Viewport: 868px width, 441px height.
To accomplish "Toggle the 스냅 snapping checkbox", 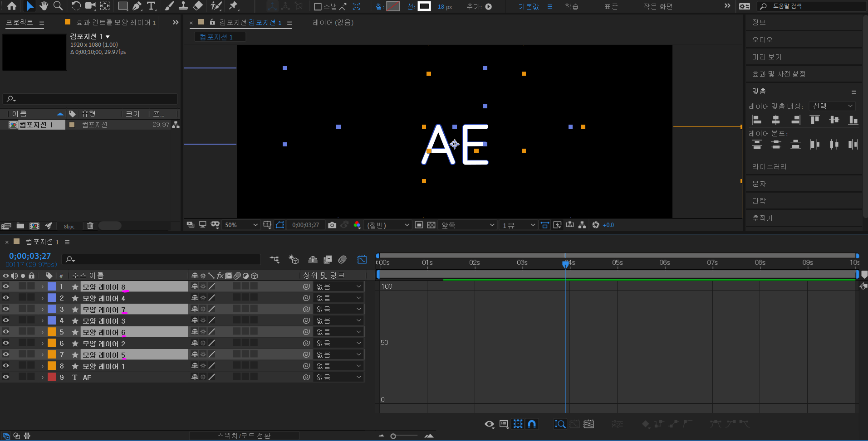I will (x=318, y=6).
